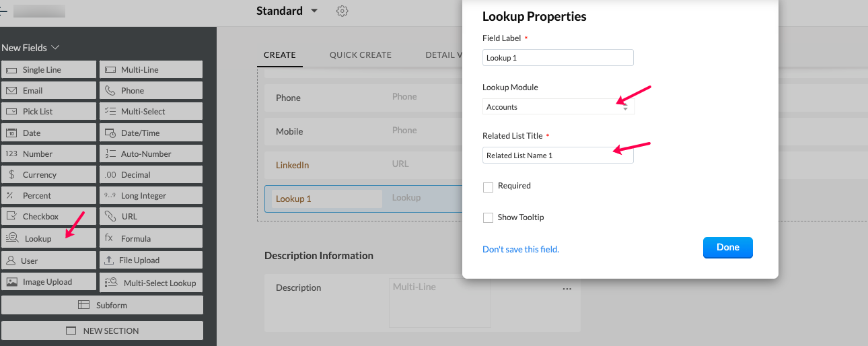
Task: Click the Don't save this field link
Action: coord(521,249)
